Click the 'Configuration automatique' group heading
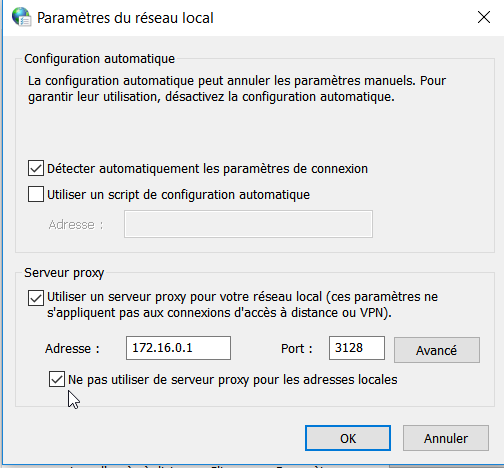Viewport: 504px width, 468px height. click(x=99, y=59)
